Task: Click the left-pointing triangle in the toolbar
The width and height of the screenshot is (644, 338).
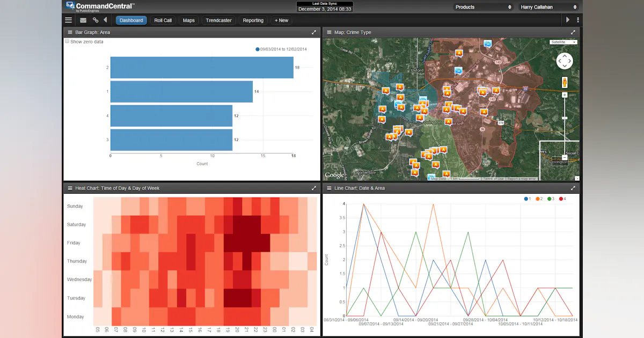Action: click(x=105, y=20)
